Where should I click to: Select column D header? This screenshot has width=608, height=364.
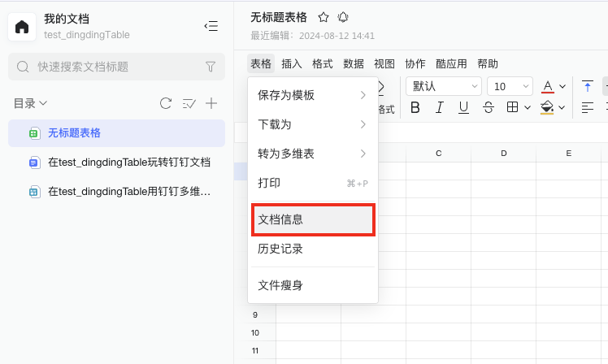[504, 153]
